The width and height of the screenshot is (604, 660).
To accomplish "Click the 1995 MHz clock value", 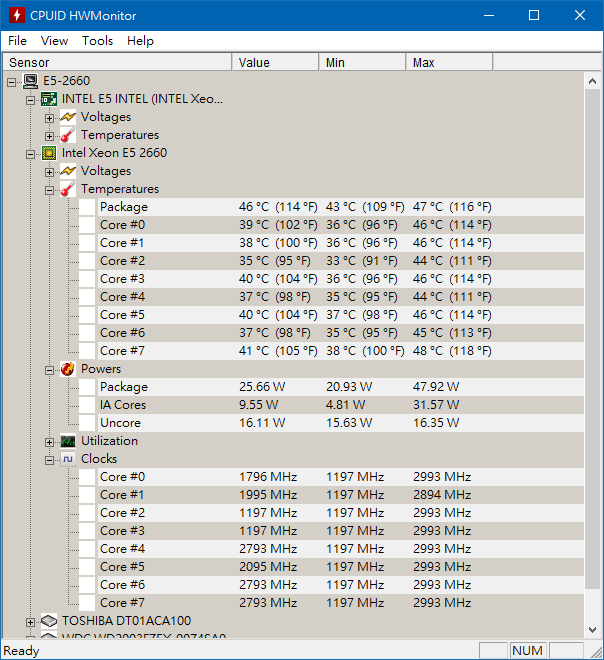I will [268, 495].
